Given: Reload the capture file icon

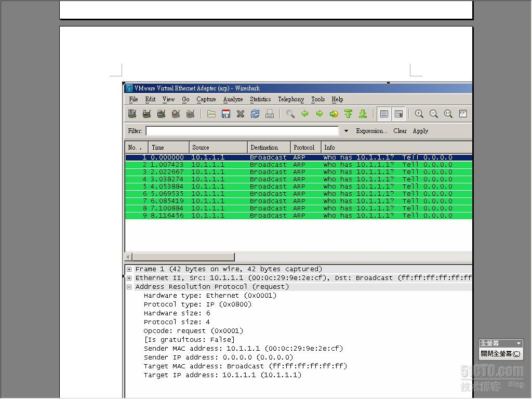Looking at the screenshot, I should (x=255, y=114).
